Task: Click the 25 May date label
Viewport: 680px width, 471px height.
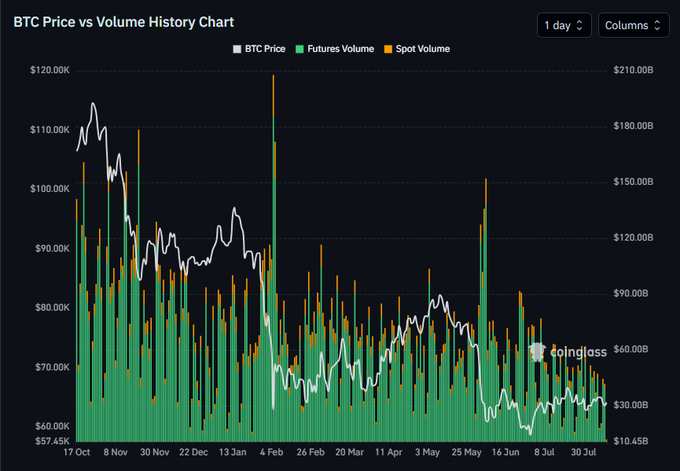Action: pos(466,452)
